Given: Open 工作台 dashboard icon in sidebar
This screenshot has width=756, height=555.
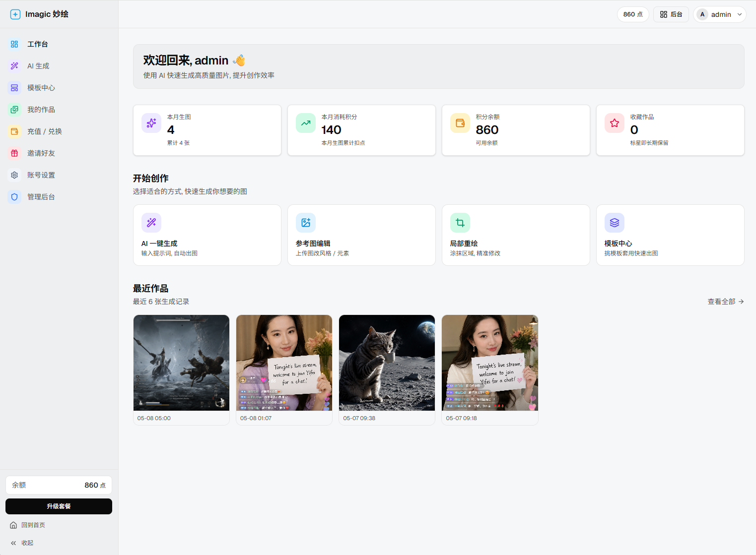Looking at the screenshot, I should pyautogui.click(x=14, y=44).
